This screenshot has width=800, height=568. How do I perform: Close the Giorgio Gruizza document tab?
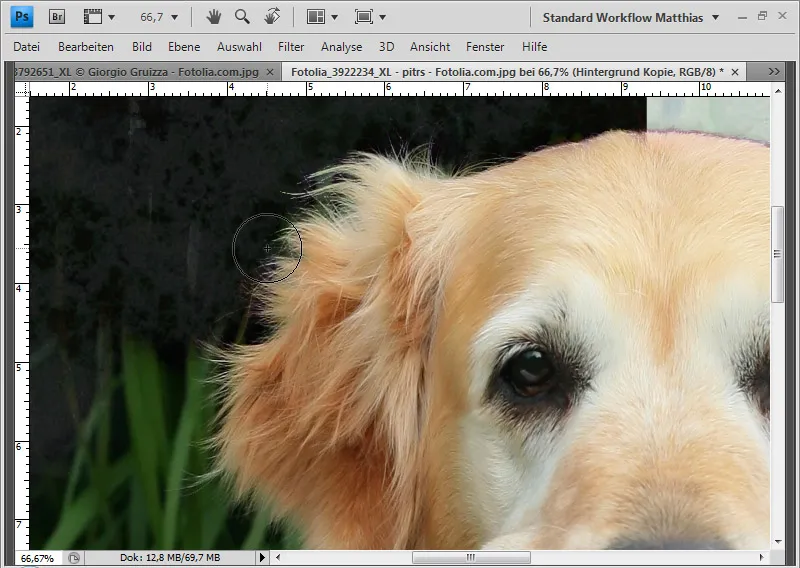coord(270,72)
